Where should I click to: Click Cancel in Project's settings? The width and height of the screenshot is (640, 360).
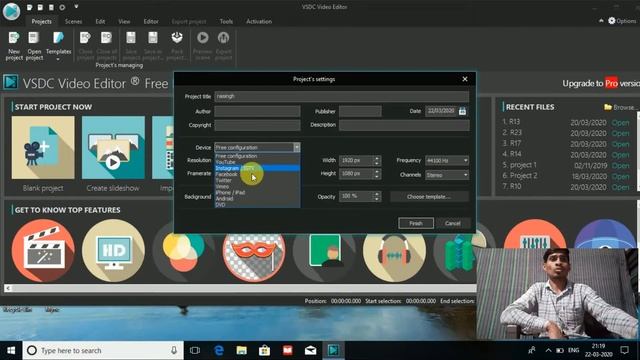453,223
